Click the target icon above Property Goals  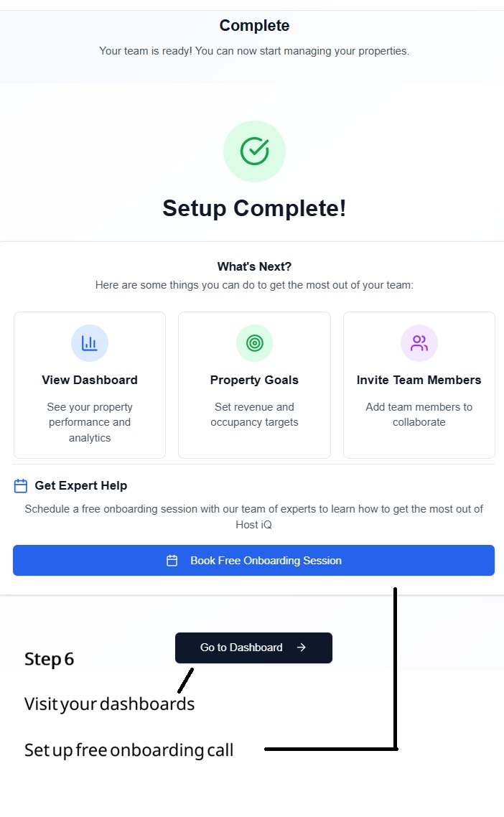point(254,342)
